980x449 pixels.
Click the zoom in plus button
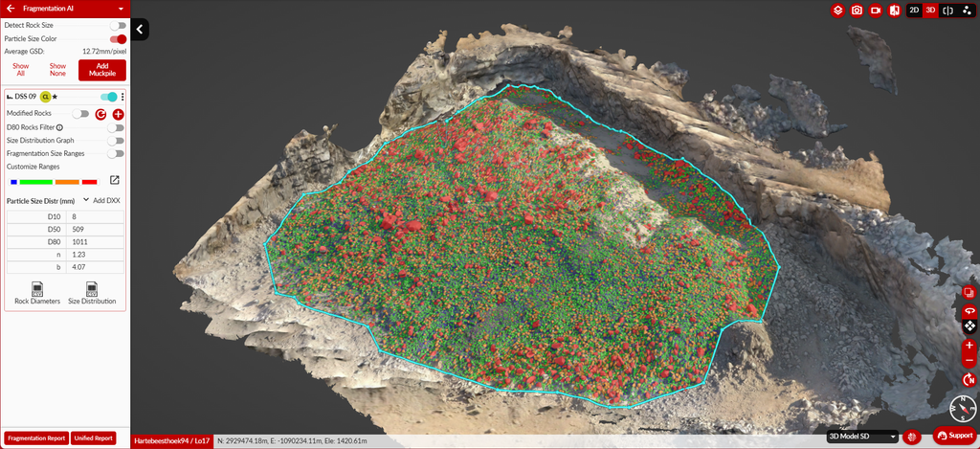[969, 346]
